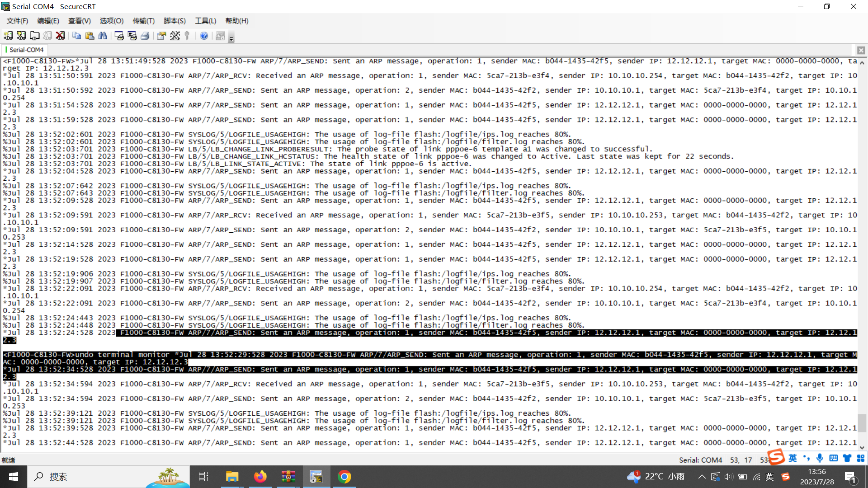This screenshot has height=488, width=868.
Task: Click the Connect toolbar icon
Action: point(8,36)
